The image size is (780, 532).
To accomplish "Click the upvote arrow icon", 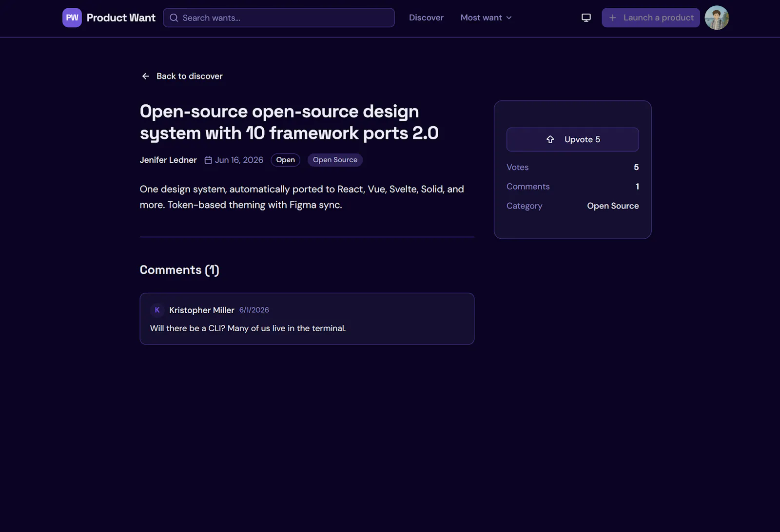I will pyautogui.click(x=550, y=139).
